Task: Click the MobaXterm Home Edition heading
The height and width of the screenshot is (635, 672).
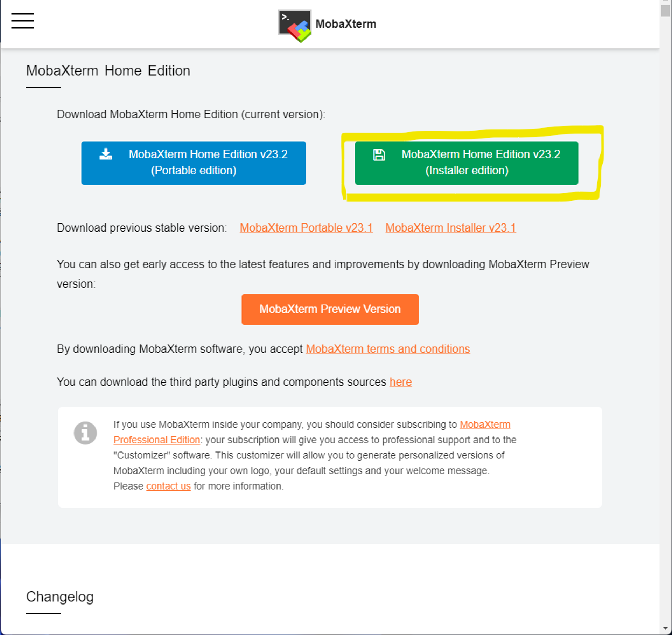Action: point(108,71)
